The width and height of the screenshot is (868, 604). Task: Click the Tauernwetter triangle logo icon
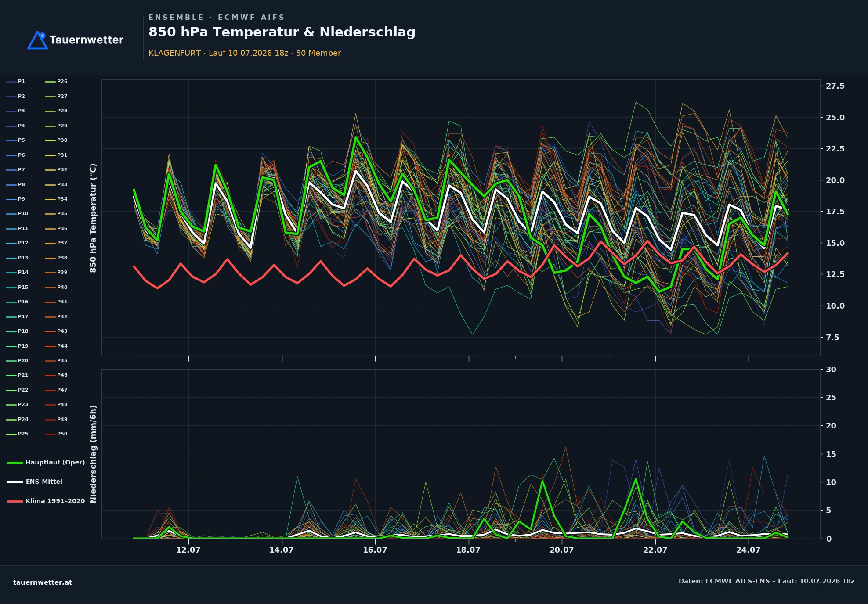[x=38, y=40]
